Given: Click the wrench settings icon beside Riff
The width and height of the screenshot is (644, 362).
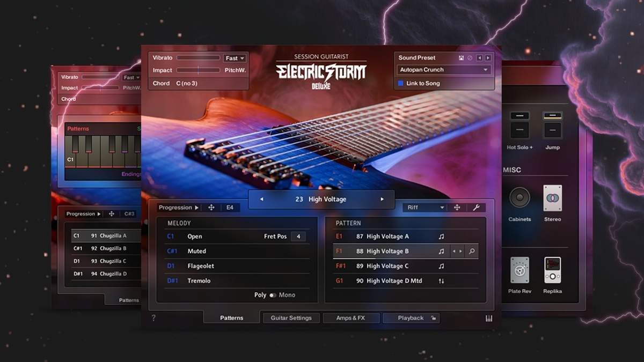Looking at the screenshot, I should pos(475,208).
